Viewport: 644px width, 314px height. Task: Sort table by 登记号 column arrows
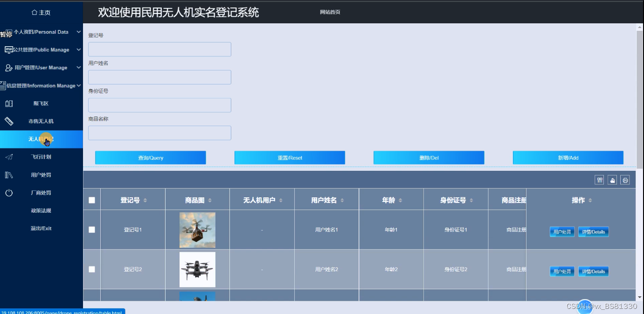tap(145, 200)
